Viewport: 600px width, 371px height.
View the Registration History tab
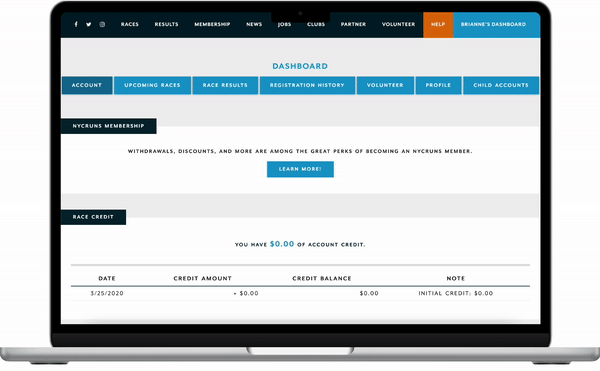(307, 85)
